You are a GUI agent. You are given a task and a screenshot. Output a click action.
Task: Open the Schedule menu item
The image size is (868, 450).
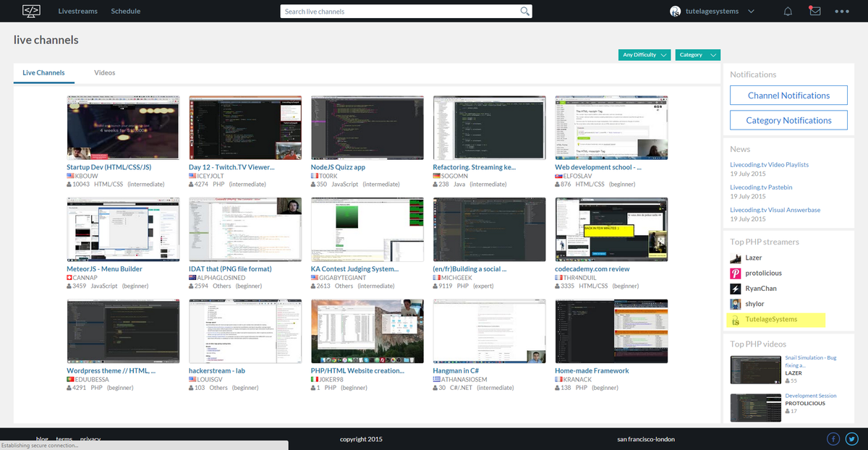tap(125, 11)
